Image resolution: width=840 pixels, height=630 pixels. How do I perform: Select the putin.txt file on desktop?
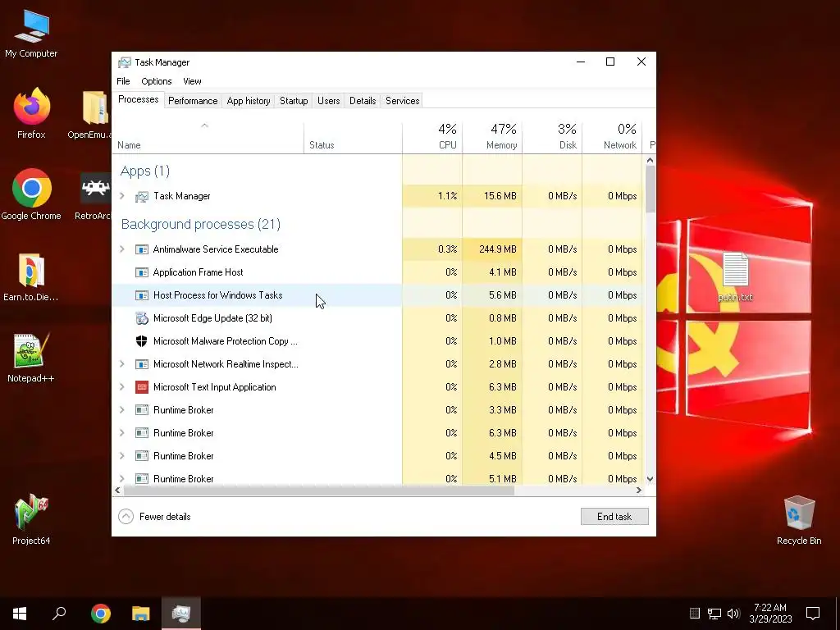735,276
